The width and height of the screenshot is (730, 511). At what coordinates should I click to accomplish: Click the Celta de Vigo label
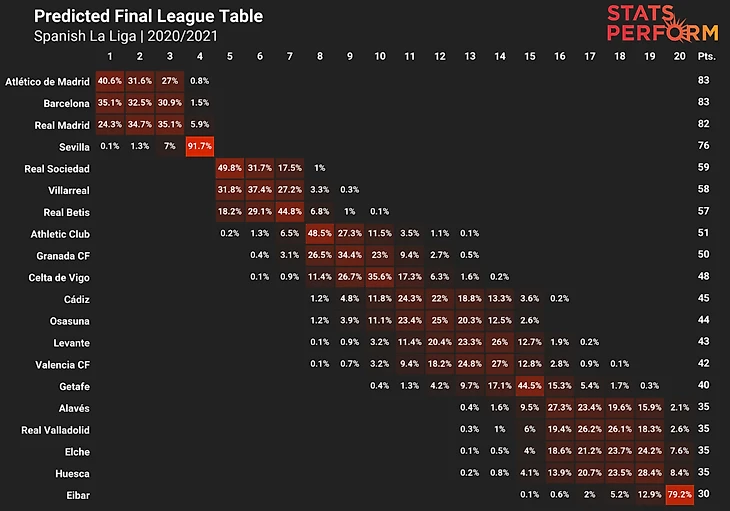pyautogui.click(x=61, y=277)
